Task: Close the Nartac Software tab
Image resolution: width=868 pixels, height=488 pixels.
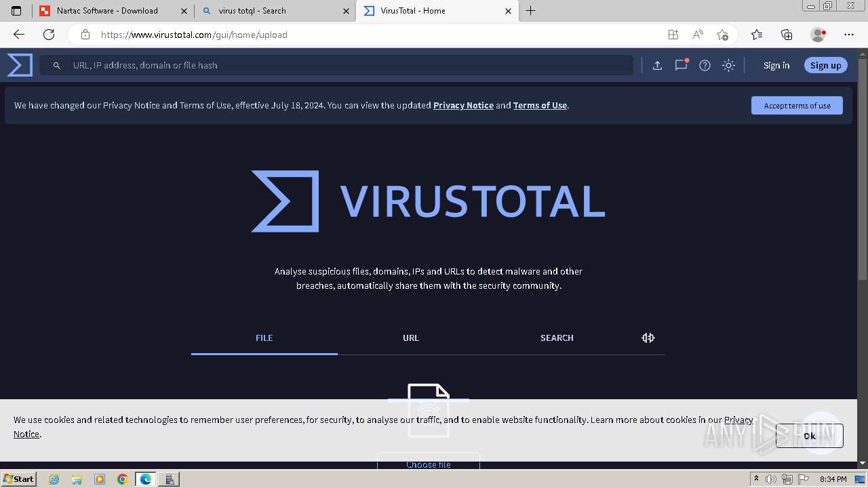Action: [184, 11]
